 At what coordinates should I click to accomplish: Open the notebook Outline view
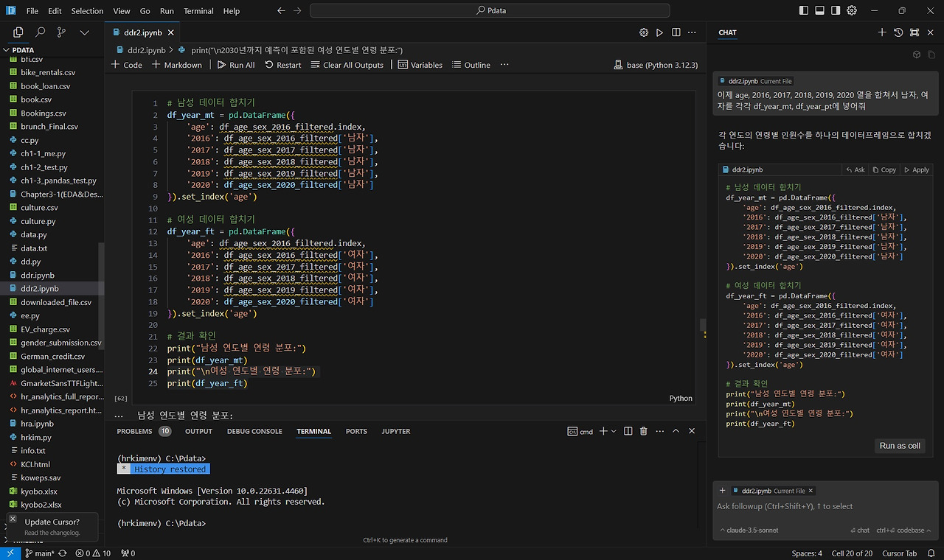tap(471, 65)
